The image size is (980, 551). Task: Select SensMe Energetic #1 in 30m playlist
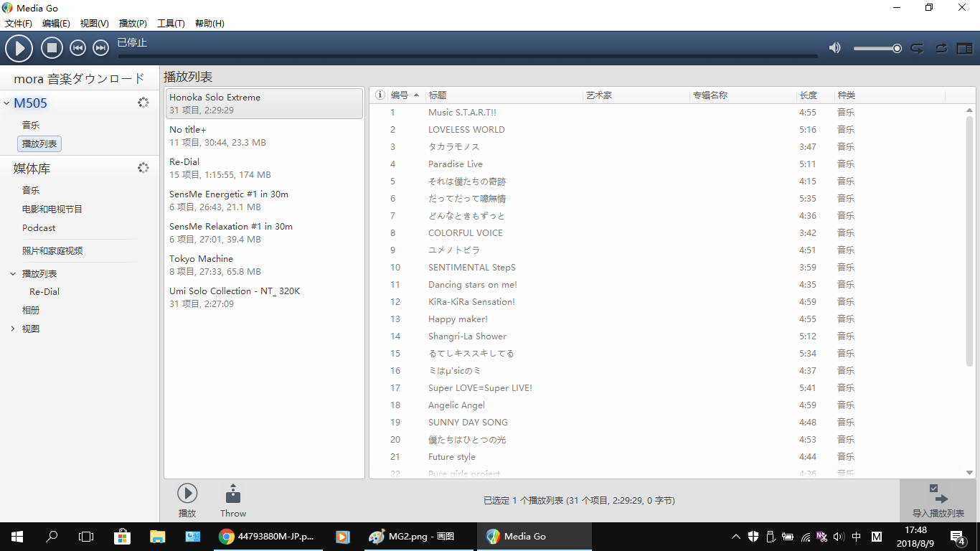(264, 200)
